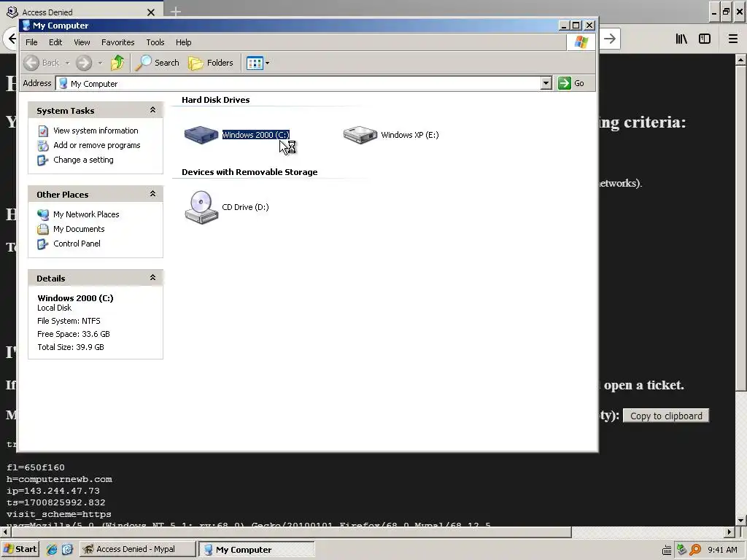
Task: Click the Change a setting icon
Action: (x=43, y=160)
